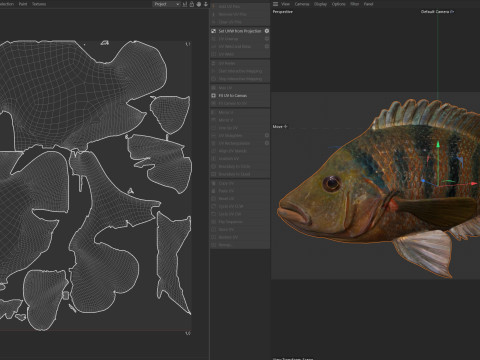The image size is (480, 360).
Task: Open UV Unwrap settings gear
Action: pyautogui.click(x=267, y=39)
